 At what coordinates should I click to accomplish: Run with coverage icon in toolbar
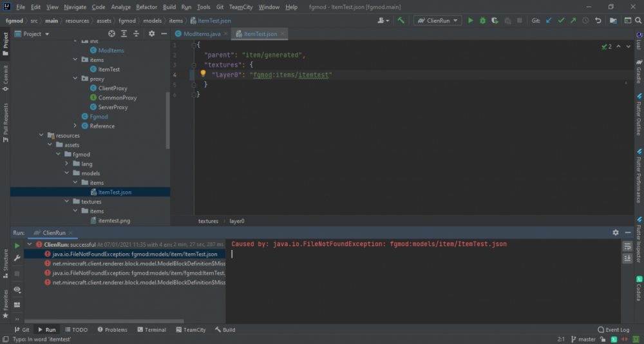495,20
